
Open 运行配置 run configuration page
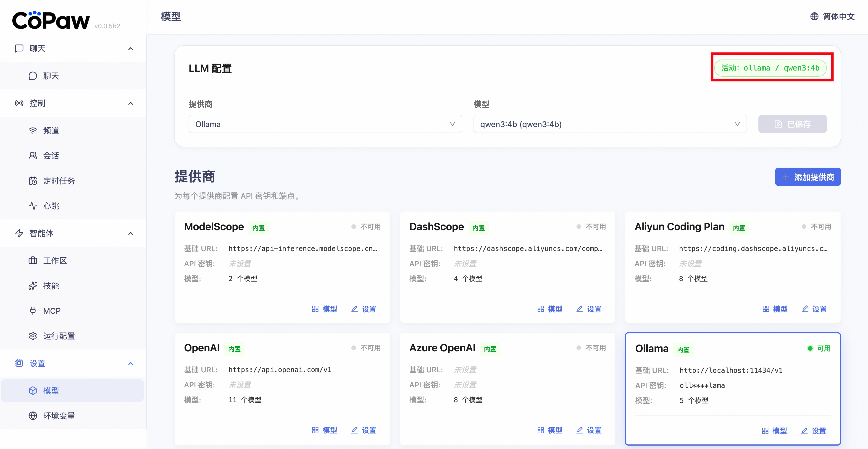[x=59, y=336]
